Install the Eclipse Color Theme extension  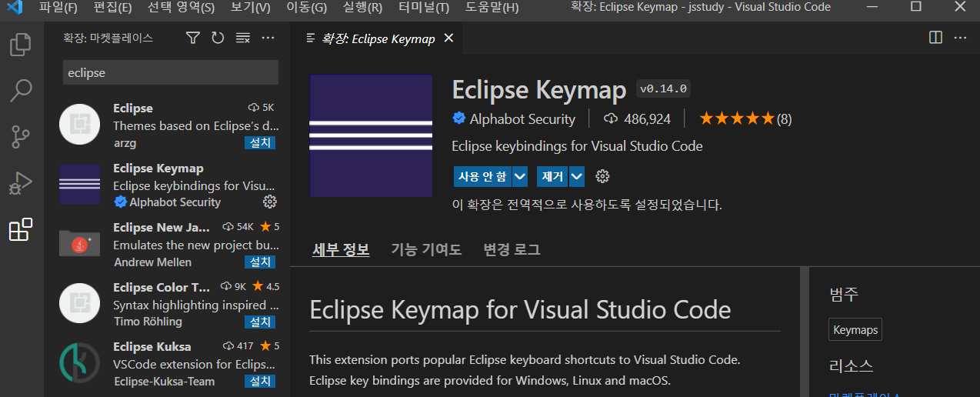pos(259,321)
